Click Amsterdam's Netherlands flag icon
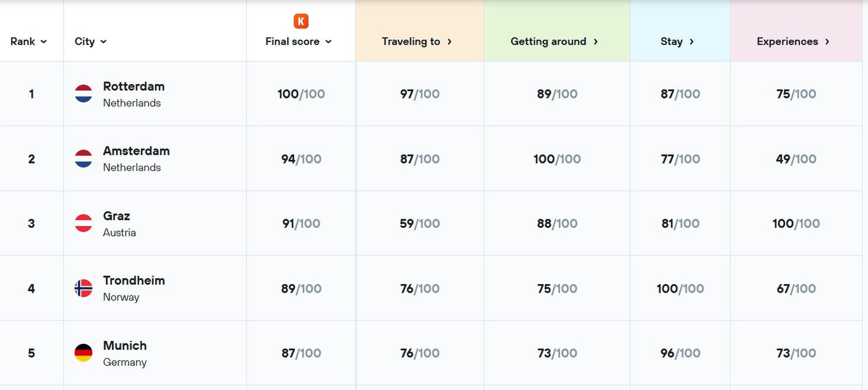 (83, 159)
